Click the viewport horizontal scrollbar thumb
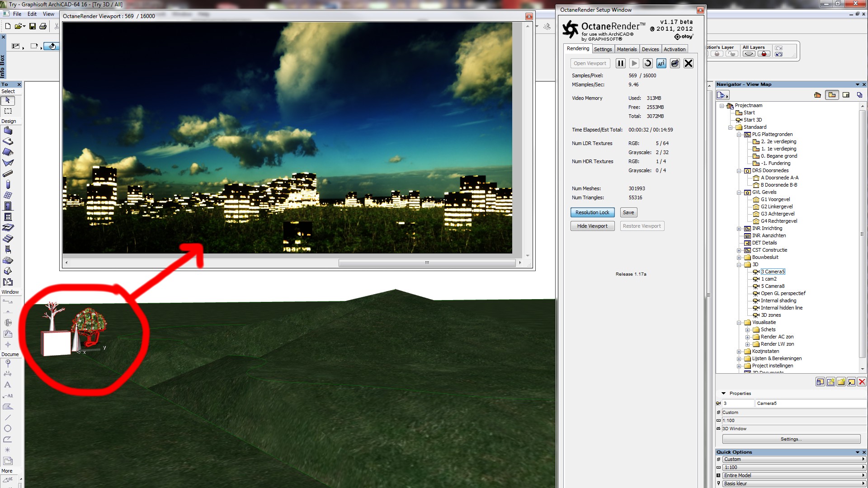This screenshot has height=488, width=868. [x=426, y=263]
